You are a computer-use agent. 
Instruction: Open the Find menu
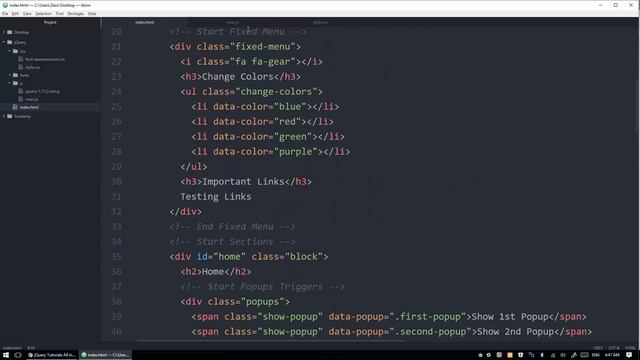[x=60, y=13]
